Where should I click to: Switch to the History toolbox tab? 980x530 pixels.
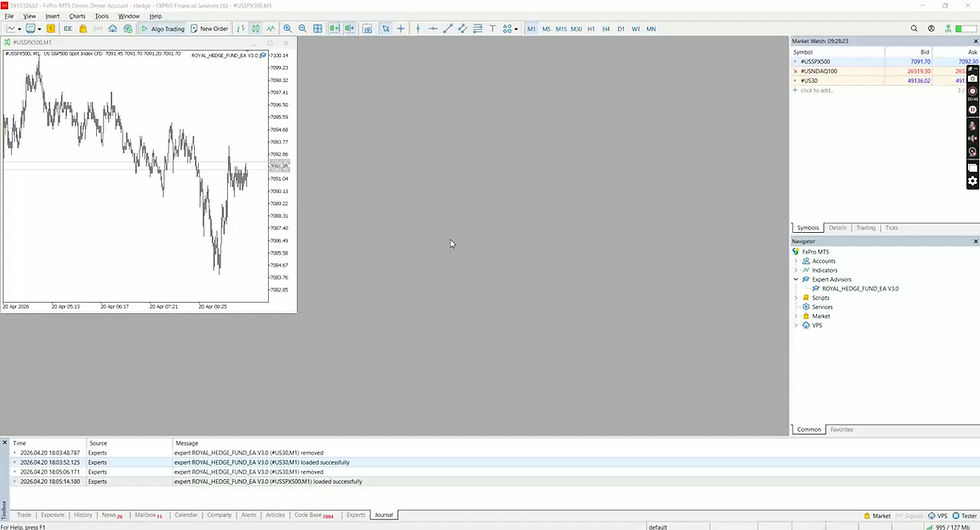83,515
